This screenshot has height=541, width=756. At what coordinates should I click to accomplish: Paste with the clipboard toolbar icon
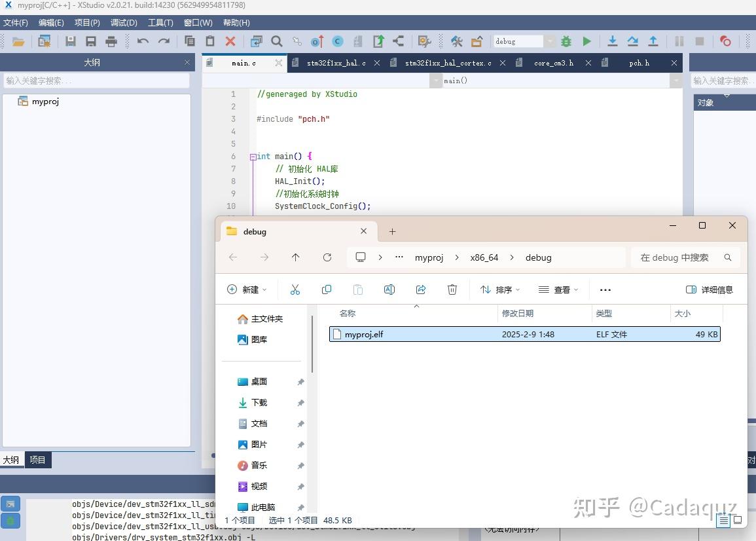click(210, 41)
